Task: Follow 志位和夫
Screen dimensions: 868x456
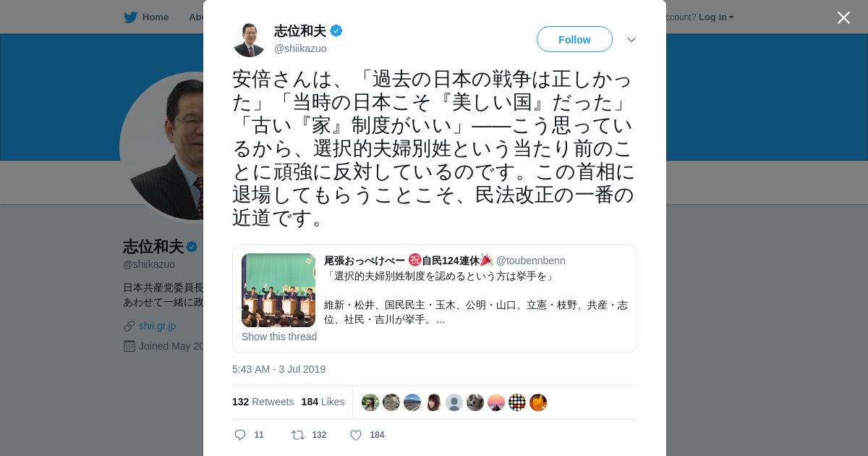Action: click(x=574, y=39)
